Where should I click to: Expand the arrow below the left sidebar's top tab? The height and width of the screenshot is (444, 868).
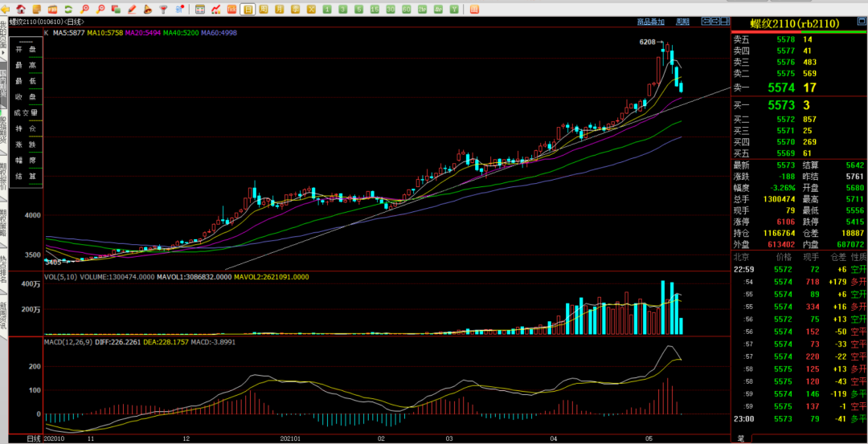point(3,52)
